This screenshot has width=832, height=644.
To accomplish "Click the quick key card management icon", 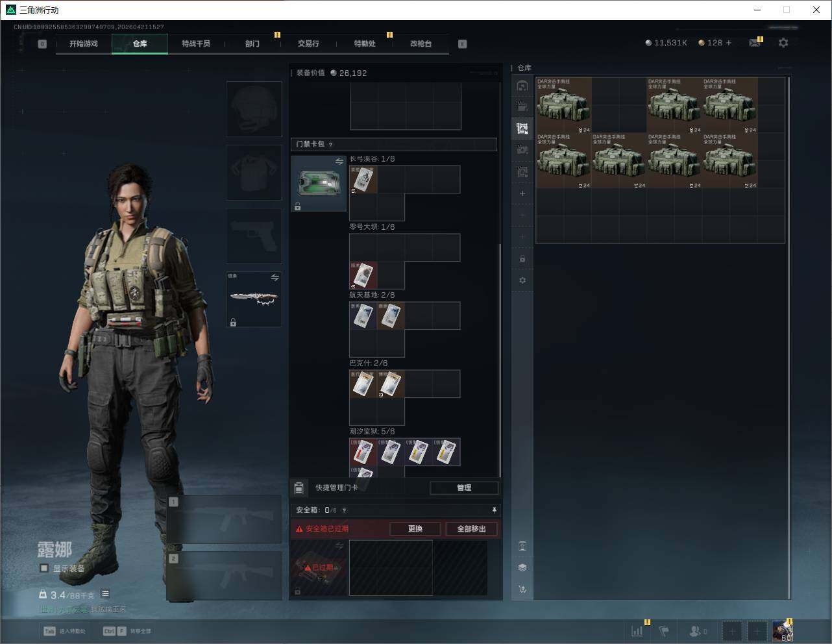I will (299, 488).
